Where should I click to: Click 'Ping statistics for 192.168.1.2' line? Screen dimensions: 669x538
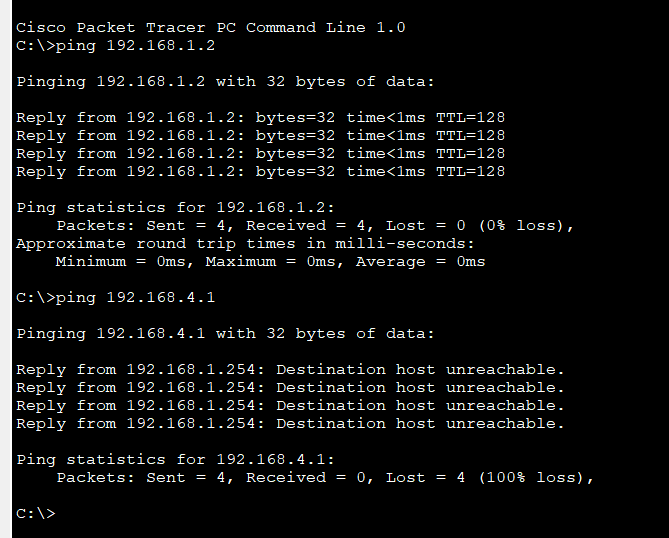click(x=175, y=208)
